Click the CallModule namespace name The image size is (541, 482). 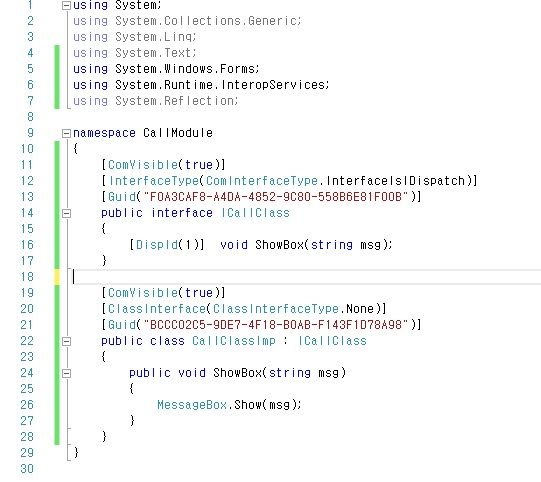coord(178,133)
